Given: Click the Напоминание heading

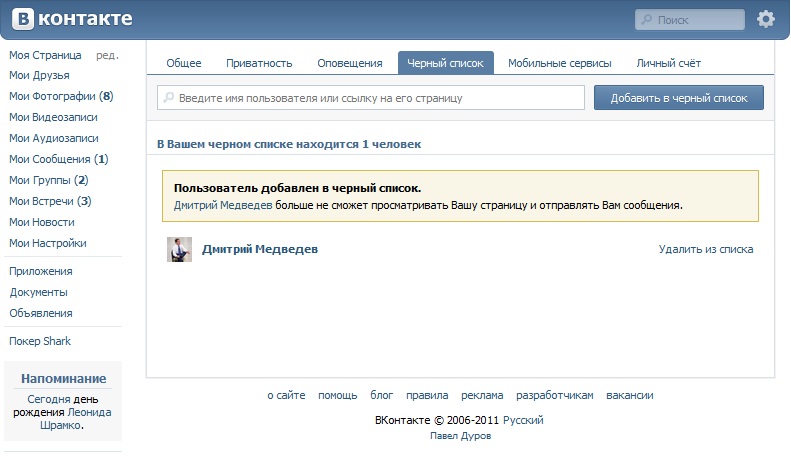Looking at the screenshot, I should coord(64,379).
